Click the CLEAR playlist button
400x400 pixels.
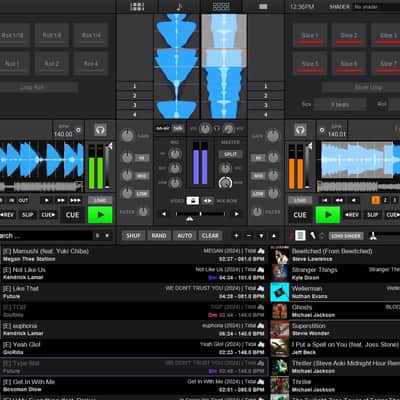click(210, 236)
